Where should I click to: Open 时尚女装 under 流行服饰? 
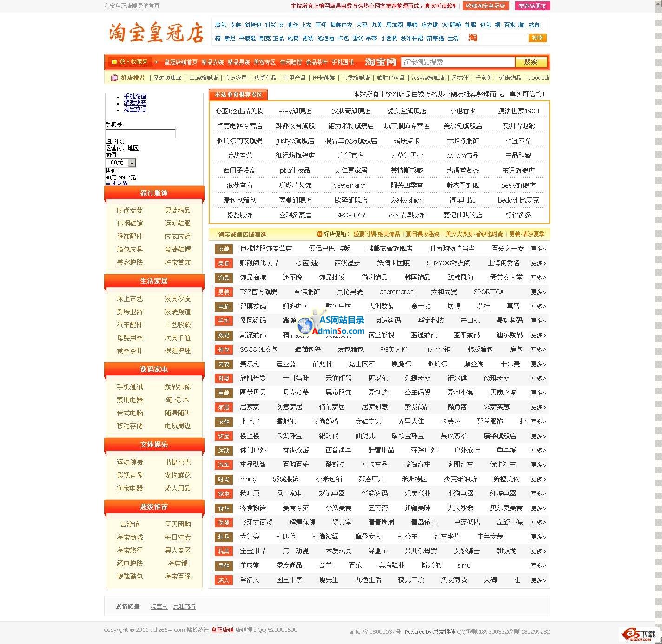(x=130, y=210)
